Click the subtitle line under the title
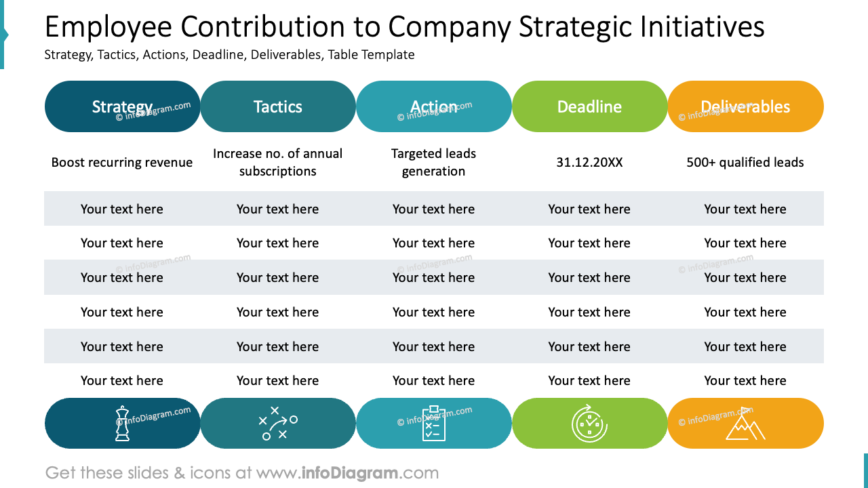This screenshot has width=868, height=488. [x=229, y=55]
